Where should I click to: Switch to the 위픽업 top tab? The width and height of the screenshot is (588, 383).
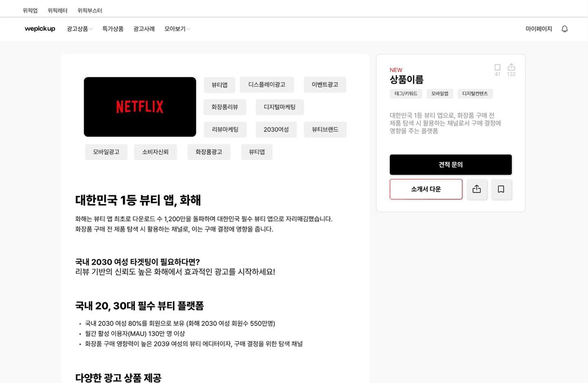point(30,11)
